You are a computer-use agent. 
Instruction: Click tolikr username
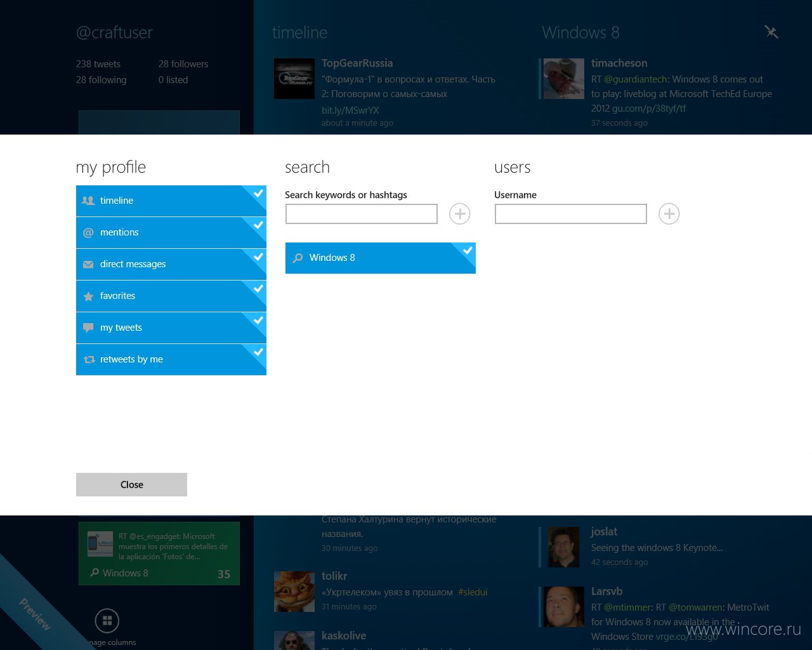[x=334, y=576]
